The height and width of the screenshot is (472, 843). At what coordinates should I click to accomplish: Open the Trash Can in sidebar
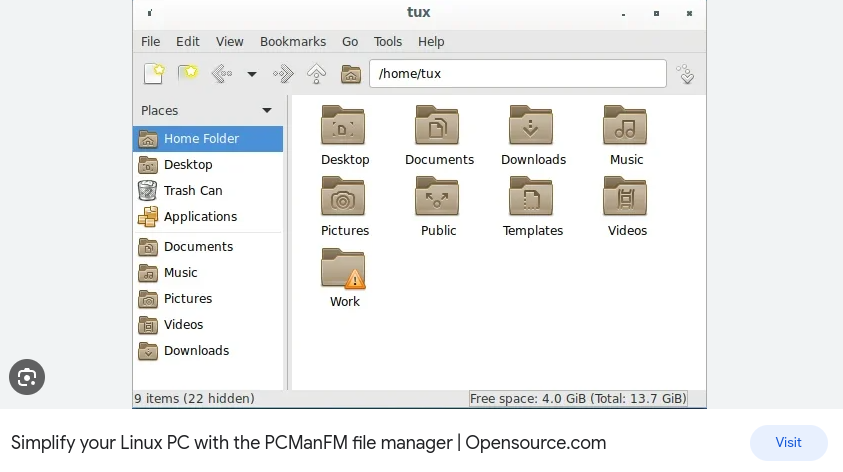coord(192,191)
